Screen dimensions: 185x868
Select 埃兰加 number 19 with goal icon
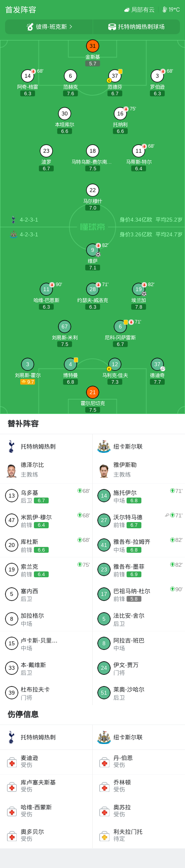coord(139,289)
